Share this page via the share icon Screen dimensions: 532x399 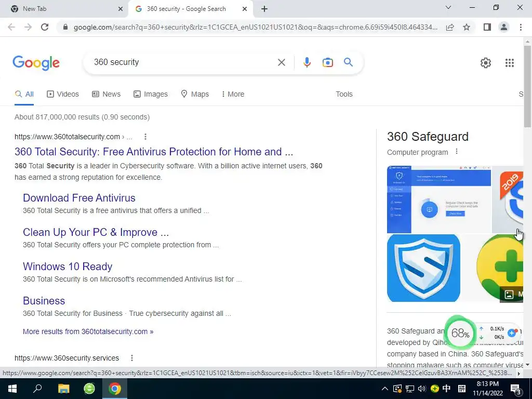point(450,27)
